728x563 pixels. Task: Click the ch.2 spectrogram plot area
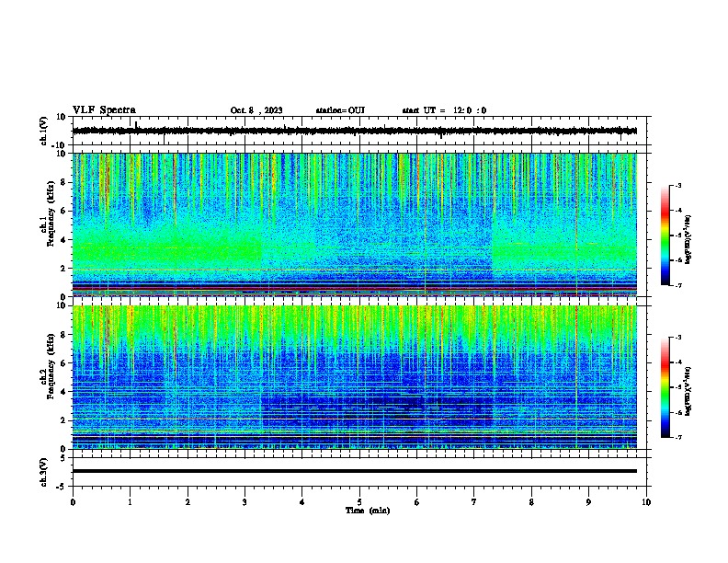[355, 377]
